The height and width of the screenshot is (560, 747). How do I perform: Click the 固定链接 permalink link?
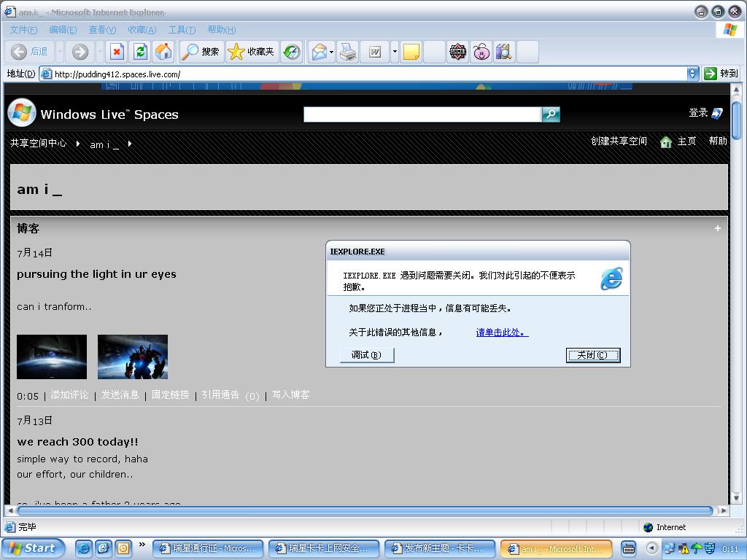(x=171, y=395)
